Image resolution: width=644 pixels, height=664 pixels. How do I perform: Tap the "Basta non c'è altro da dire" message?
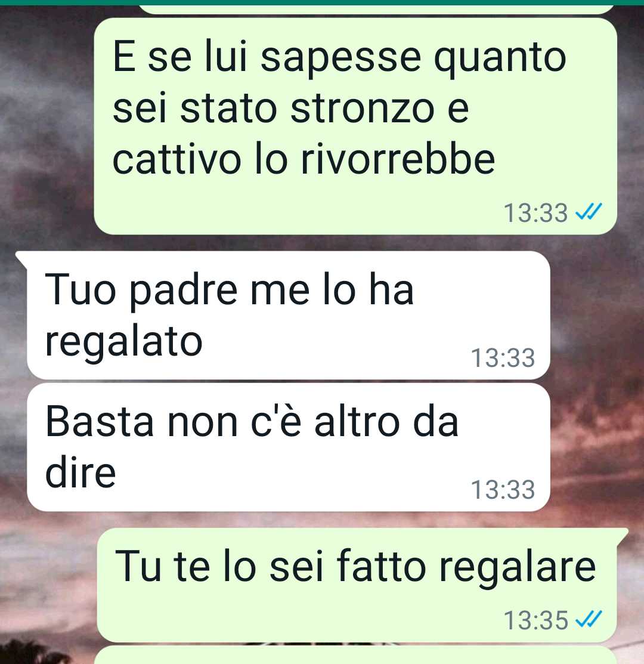click(x=289, y=447)
